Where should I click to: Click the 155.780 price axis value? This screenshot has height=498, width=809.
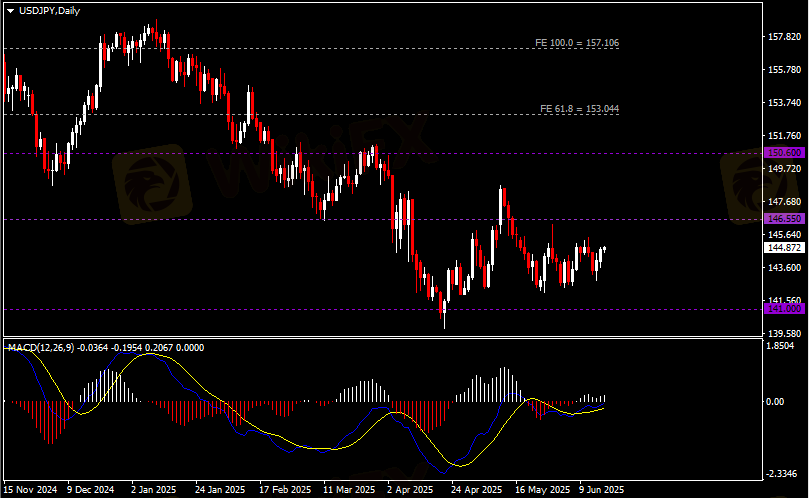coord(785,70)
